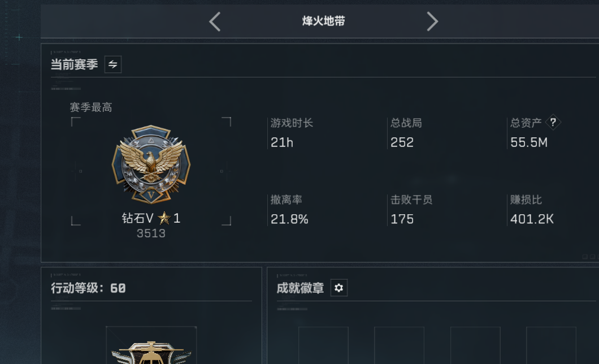Click the 击败干员 175 stat
Screen dimensions: 599x364
411,210
